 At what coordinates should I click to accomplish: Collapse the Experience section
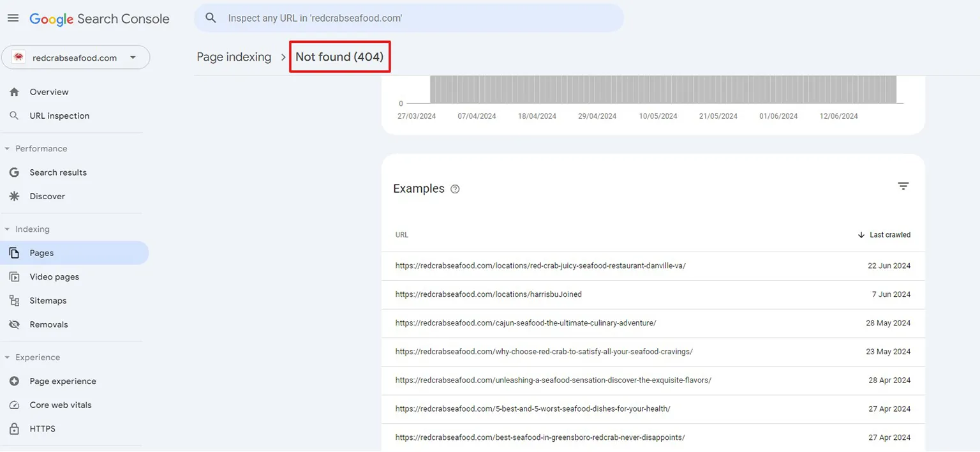coord(6,357)
